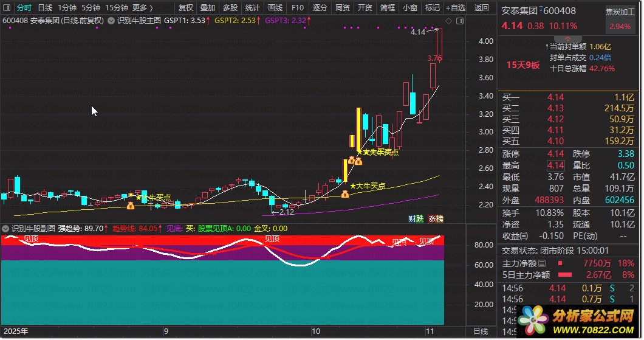The width and height of the screenshot is (644, 340).
Task: Select the 1分钟 period tab
Action: [67, 7]
